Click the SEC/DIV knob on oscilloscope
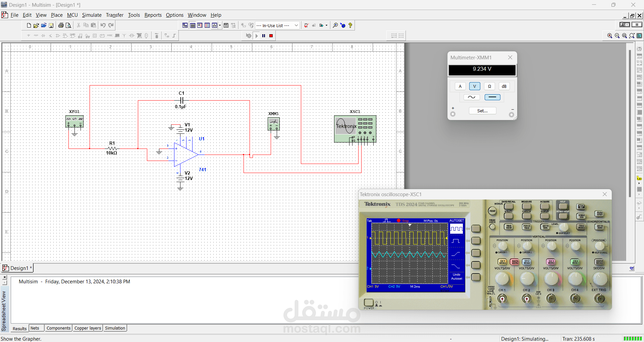Viewport: 644px width, 342px height. point(600,278)
